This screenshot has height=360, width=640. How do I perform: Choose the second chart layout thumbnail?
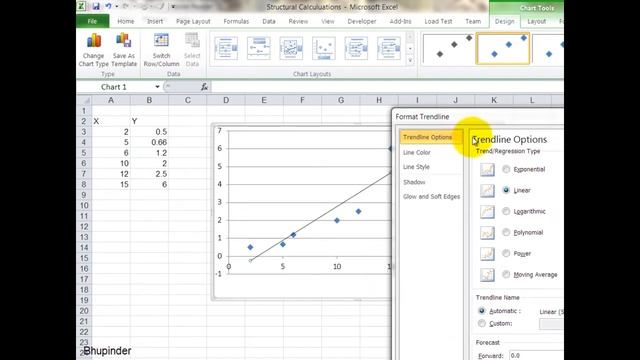pos(259,48)
